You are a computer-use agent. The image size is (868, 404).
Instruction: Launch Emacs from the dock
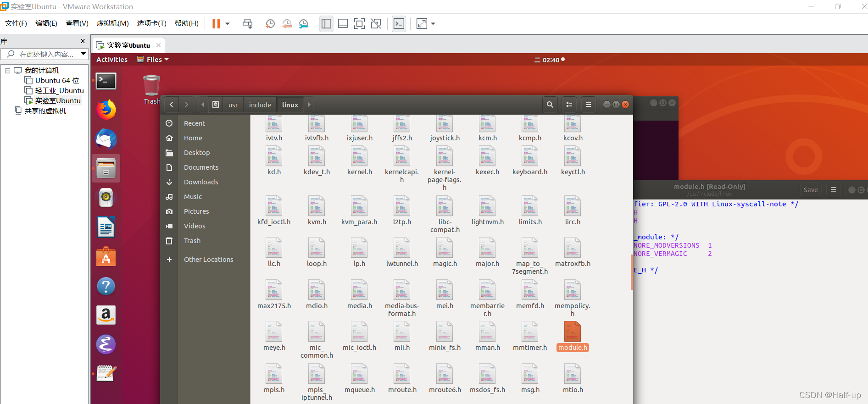[106, 344]
